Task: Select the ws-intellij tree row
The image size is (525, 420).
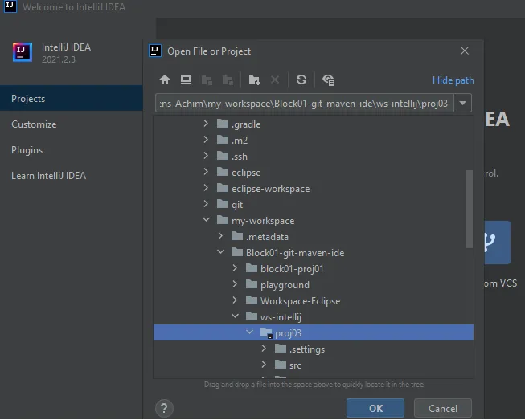Action: point(314,316)
